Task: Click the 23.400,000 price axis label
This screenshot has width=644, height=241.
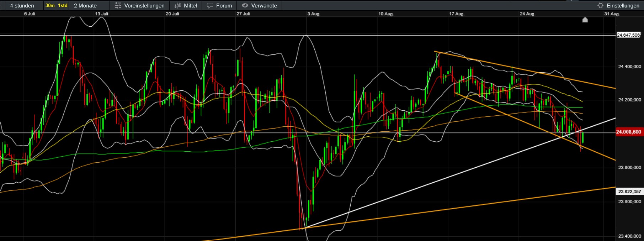Action: pos(629,236)
